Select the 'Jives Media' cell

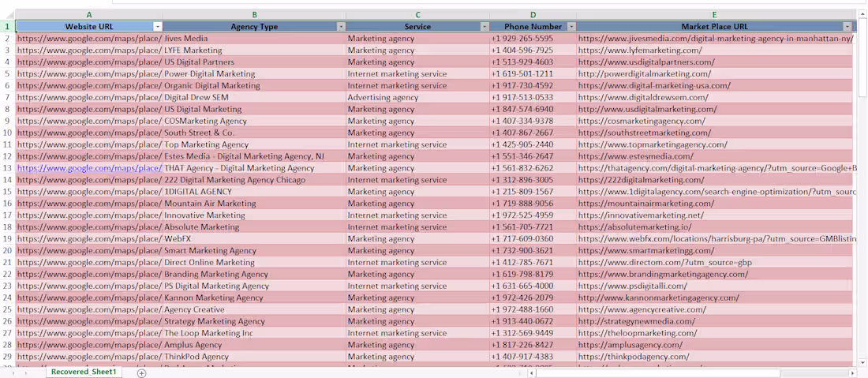(254, 39)
